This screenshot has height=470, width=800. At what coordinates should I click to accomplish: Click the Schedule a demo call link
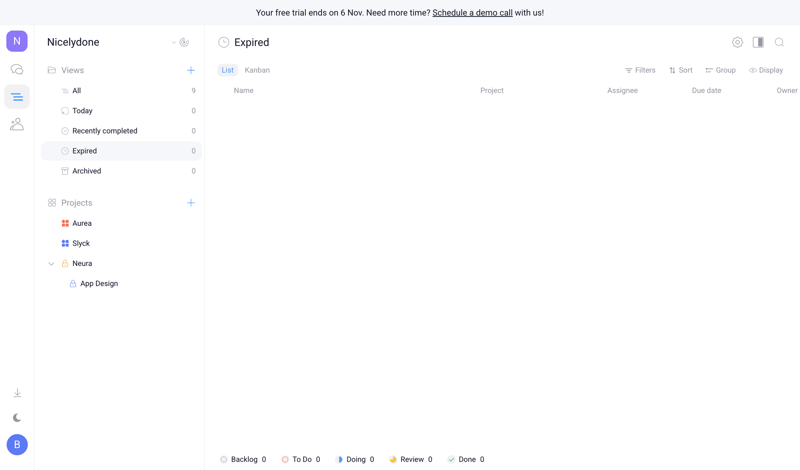pos(472,13)
